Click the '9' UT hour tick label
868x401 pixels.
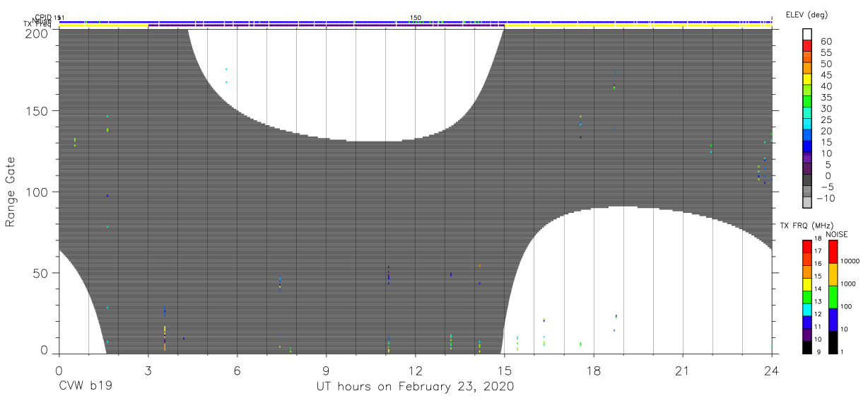tap(326, 371)
